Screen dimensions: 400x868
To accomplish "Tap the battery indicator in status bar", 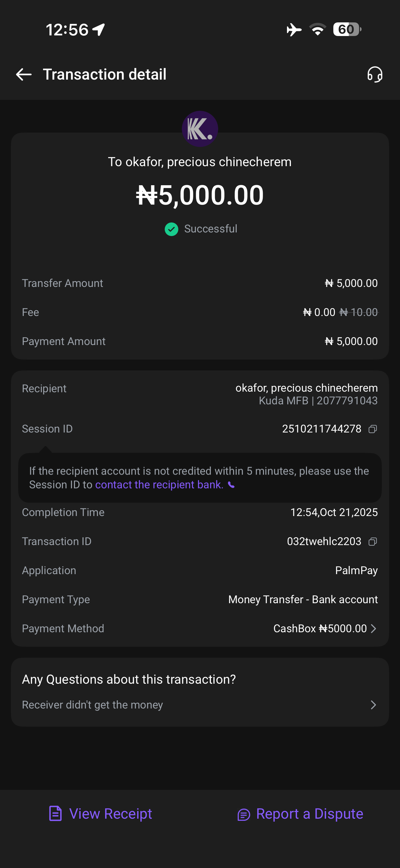I will tap(347, 29).
